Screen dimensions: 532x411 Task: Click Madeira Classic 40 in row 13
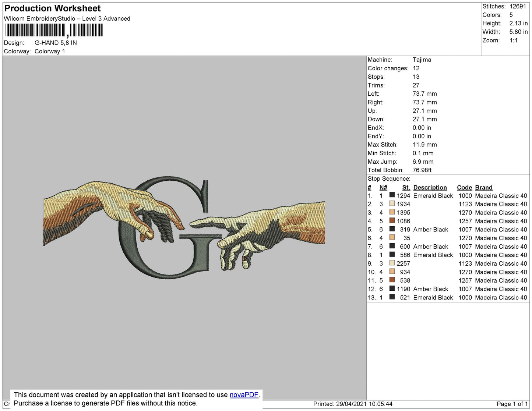(501, 297)
